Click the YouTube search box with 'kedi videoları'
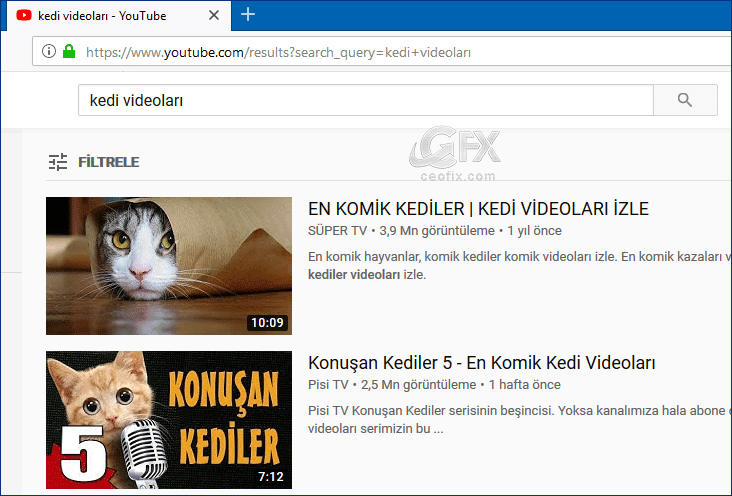 coord(366,100)
